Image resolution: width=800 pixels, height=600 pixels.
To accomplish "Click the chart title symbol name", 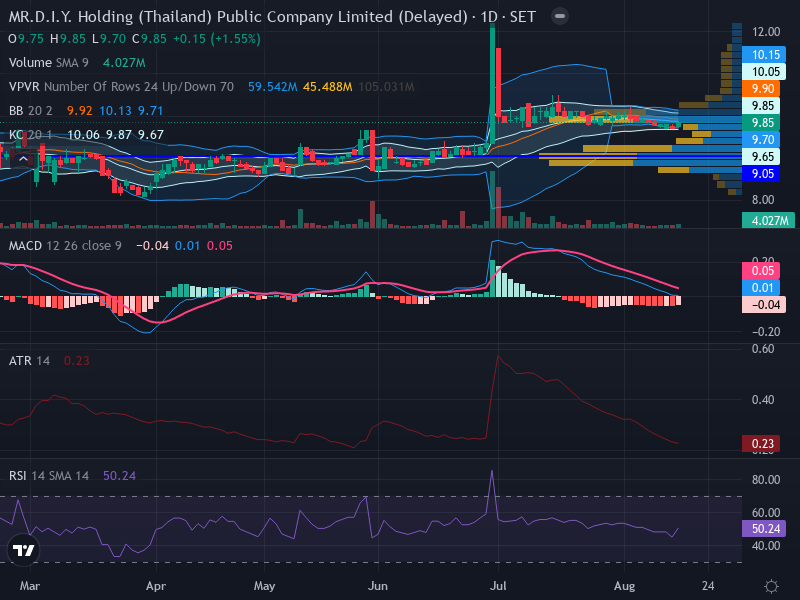I will tap(238, 17).
